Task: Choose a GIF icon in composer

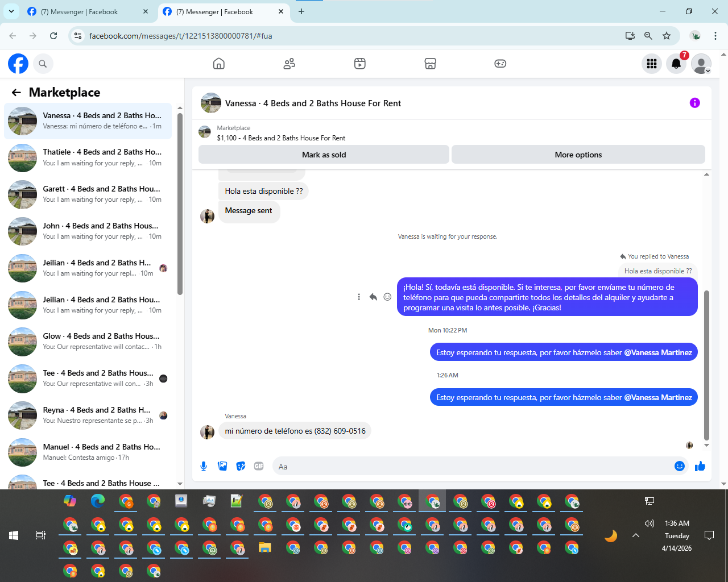Action: (259, 466)
